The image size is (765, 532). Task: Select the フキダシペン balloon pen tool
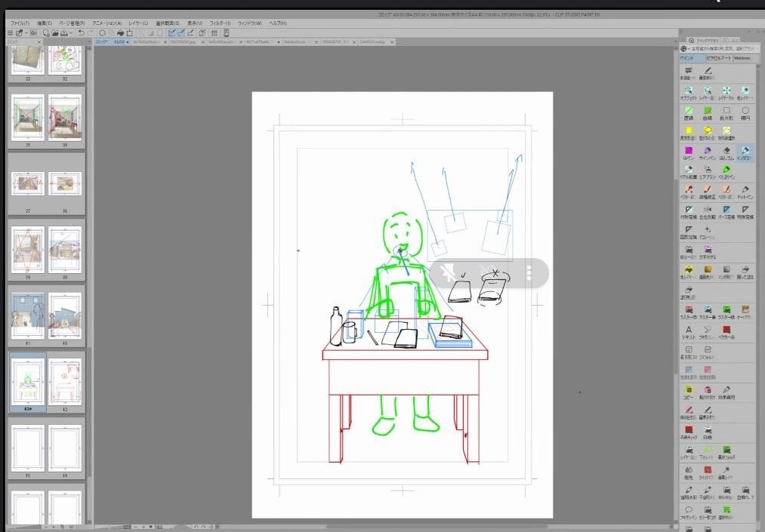coord(689,512)
